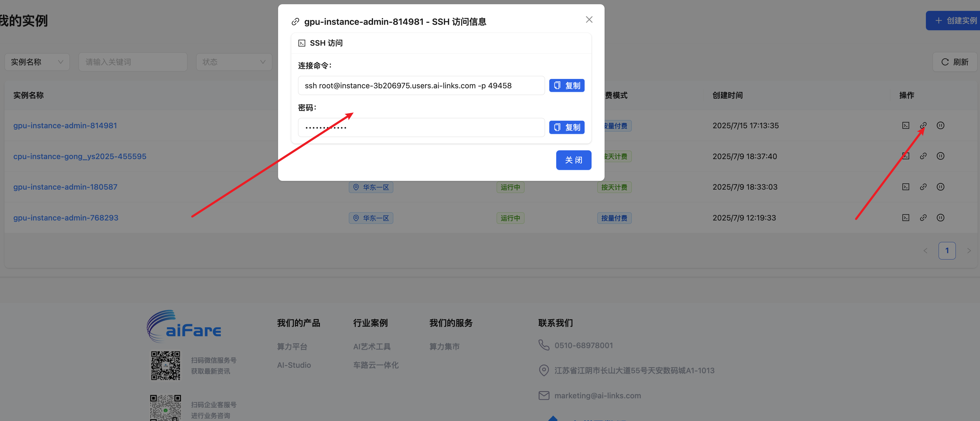Viewport: 980px width, 421px height.
Task: Open the 状态 status filter dropdown
Action: tap(234, 62)
